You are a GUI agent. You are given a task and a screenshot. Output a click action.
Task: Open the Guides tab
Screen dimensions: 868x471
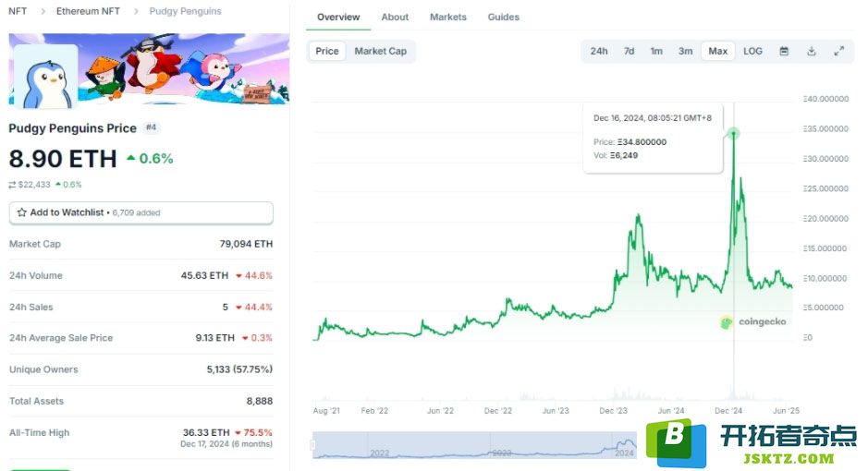[503, 18]
